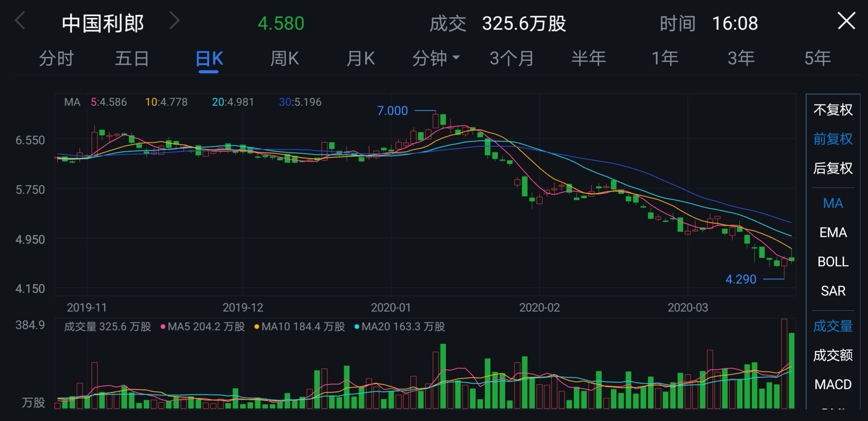Viewport: 868px width, 421px height.
Task: Click the 4.290 low price marker
Action: 741,279
